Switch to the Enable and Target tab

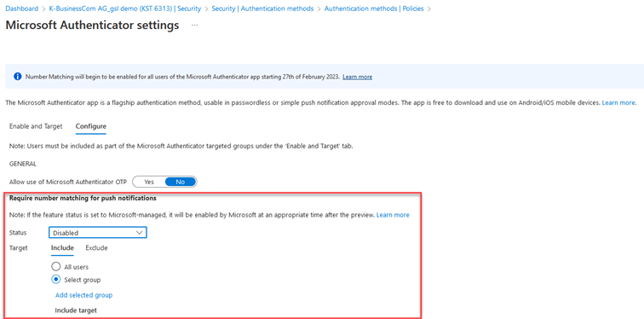pos(36,126)
